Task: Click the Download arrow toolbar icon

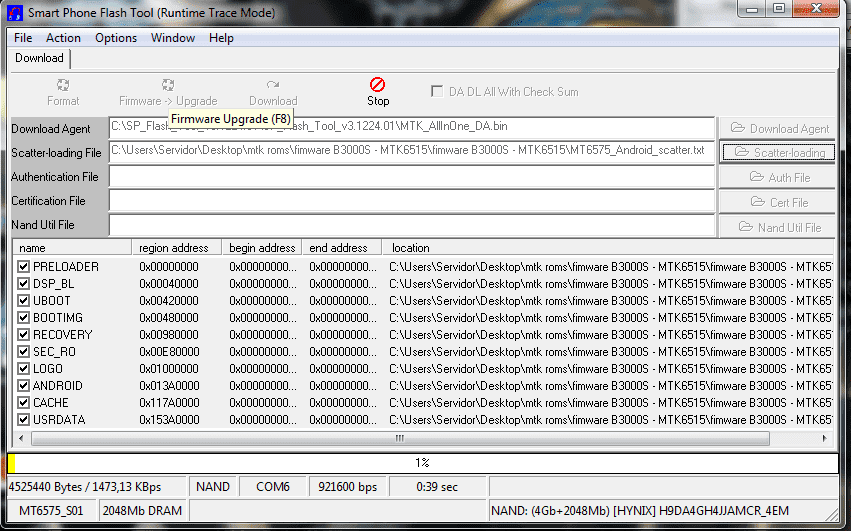Action: point(272,85)
